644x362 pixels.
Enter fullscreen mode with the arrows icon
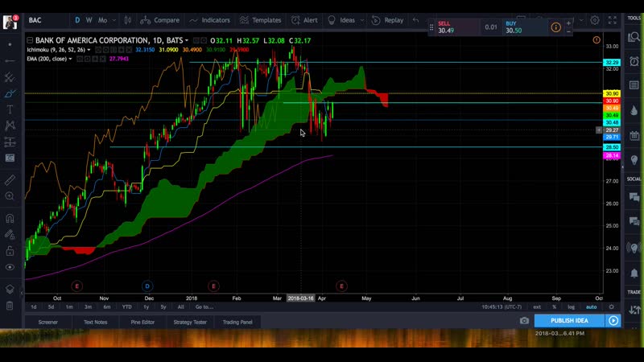pyautogui.click(x=613, y=20)
